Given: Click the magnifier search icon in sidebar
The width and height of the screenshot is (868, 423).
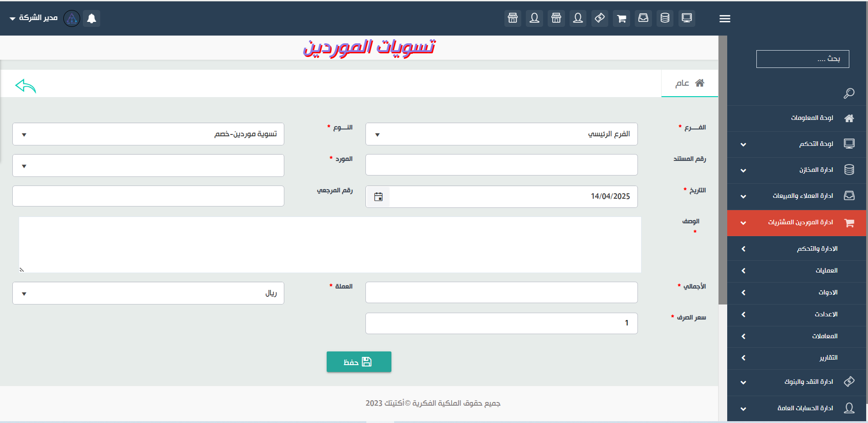Looking at the screenshot, I should coord(849,93).
